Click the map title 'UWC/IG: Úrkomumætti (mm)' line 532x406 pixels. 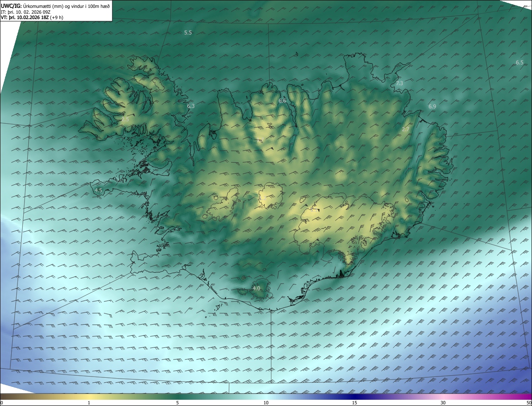55,5
